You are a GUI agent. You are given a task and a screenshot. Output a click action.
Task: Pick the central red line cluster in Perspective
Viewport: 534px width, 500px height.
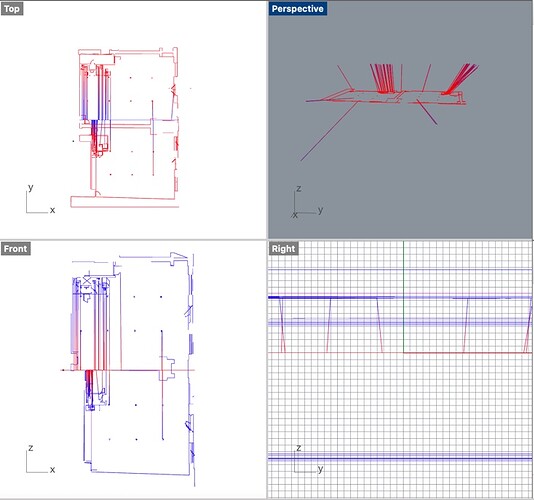pyautogui.click(x=382, y=78)
